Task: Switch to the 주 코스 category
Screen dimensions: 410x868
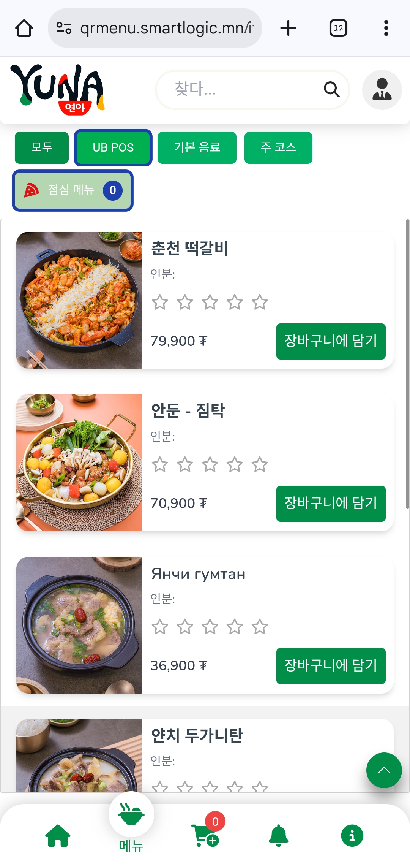Action: click(x=278, y=147)
